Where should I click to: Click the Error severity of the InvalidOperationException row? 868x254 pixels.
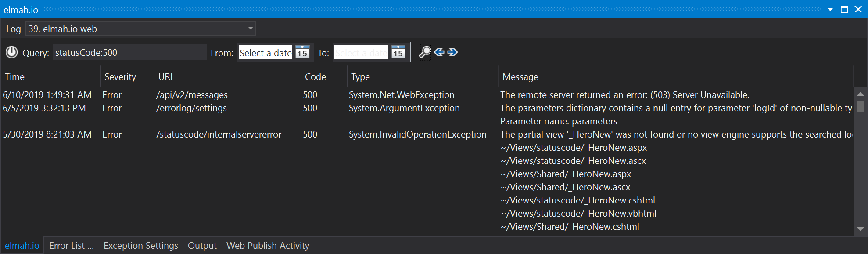(x=112, y=134)
